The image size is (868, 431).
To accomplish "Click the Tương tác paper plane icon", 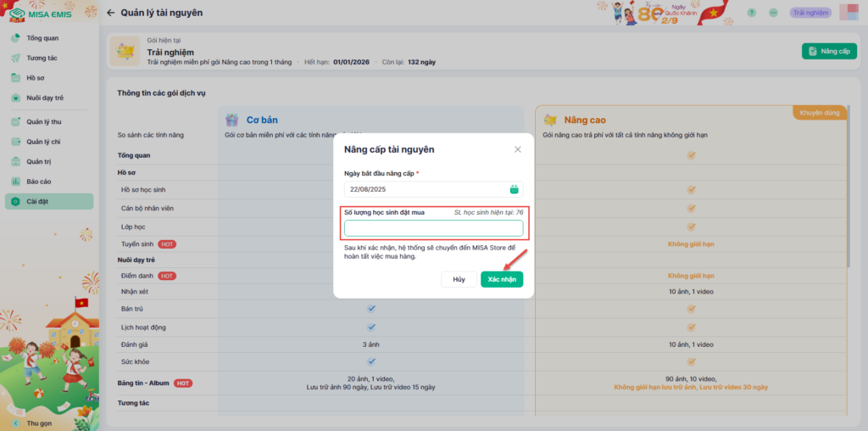I will click(x=16, y=59).
